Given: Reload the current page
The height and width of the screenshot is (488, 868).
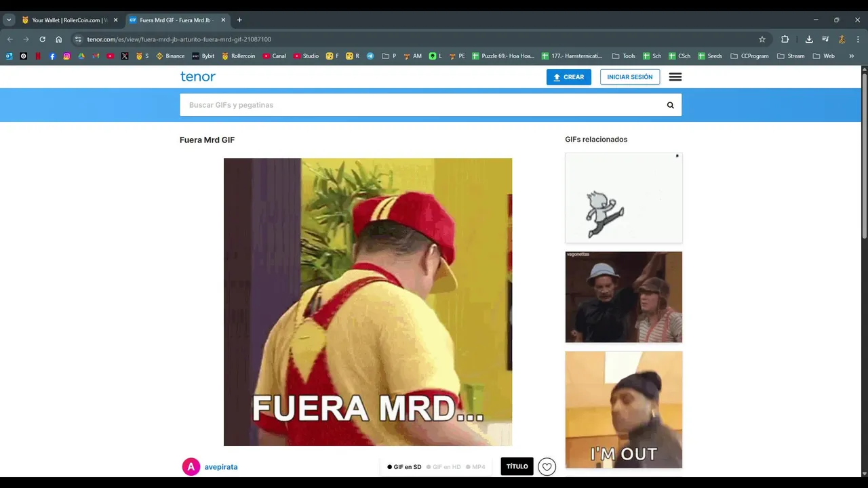Looking at the screenshot, I should coord(42,39).
